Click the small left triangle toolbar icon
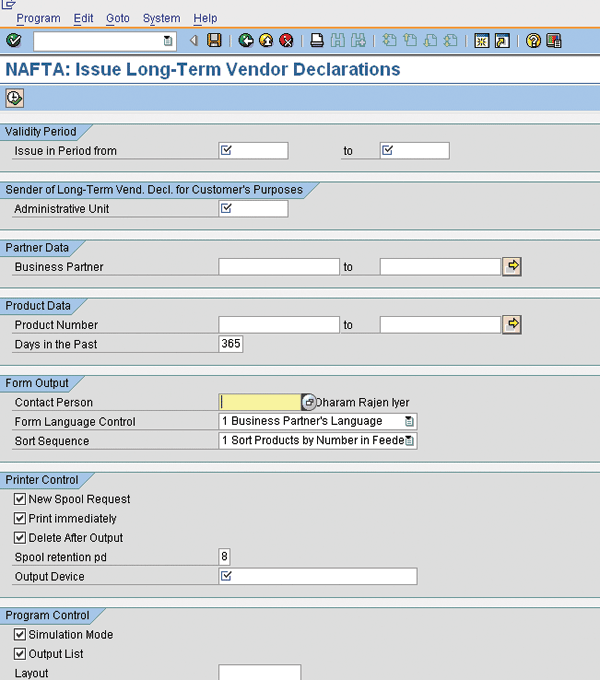This screenshot has width=600, height=680. [x=194, y=40]
